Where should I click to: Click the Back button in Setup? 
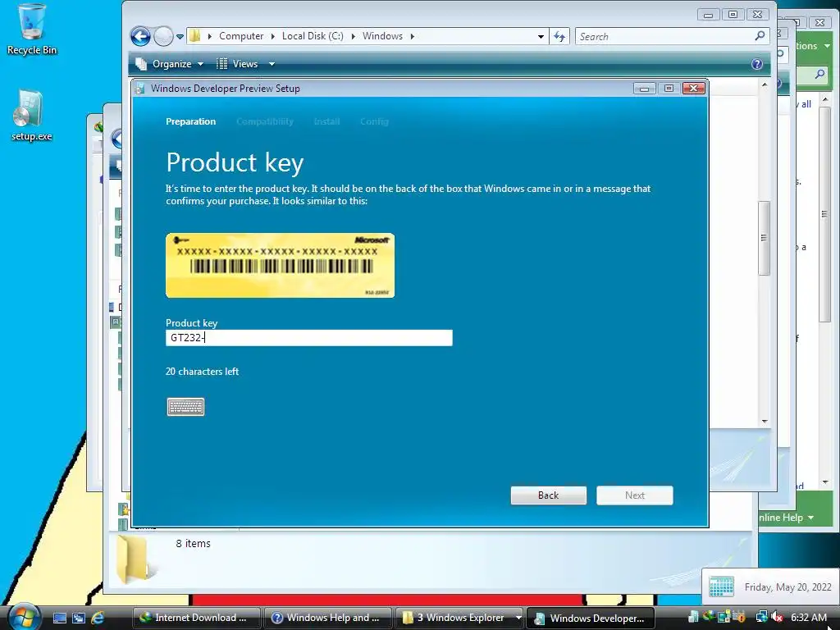tap(548, 495)
